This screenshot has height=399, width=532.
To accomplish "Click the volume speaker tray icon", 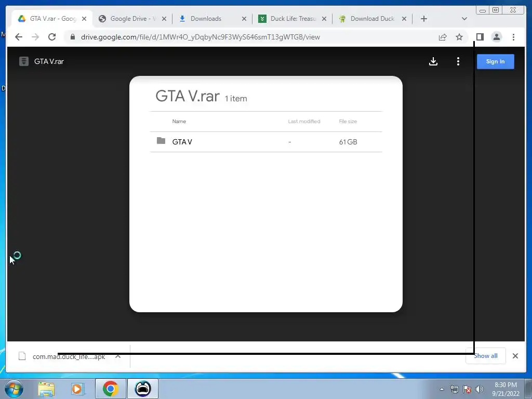I will (480, 390).
